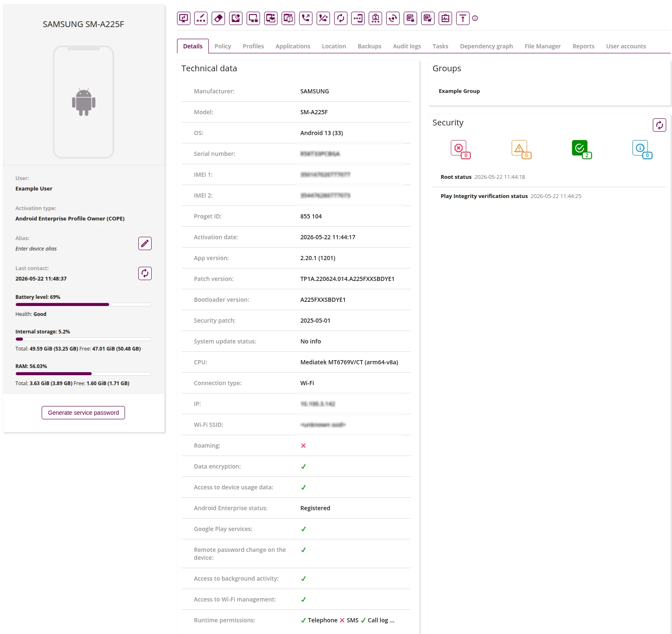The width and height of the screenshot is (672, 634).
Task: Click the Example Group entry
Action: 460,91
